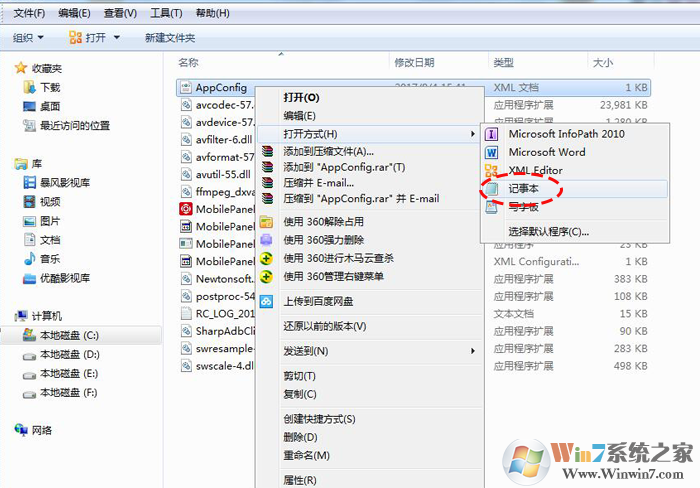Click the 360 icon beside 使用 360强力删除
The image size is (700, 488).
tap(267, 240)
